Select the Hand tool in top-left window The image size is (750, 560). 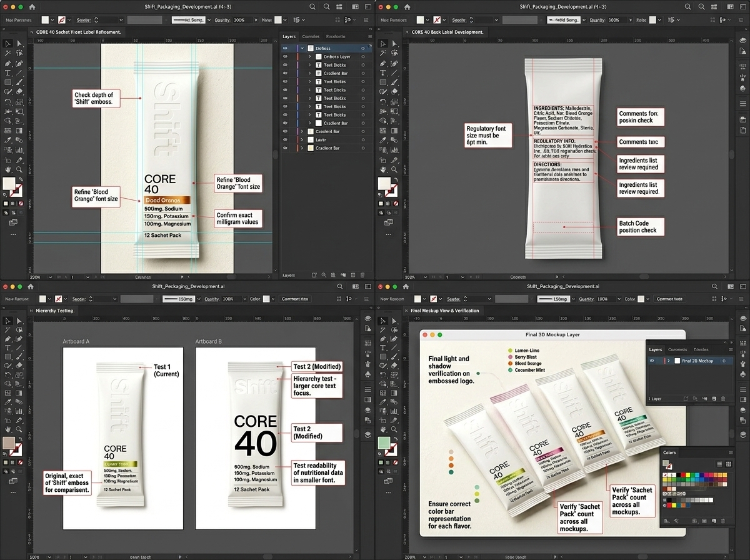(7, 169)
